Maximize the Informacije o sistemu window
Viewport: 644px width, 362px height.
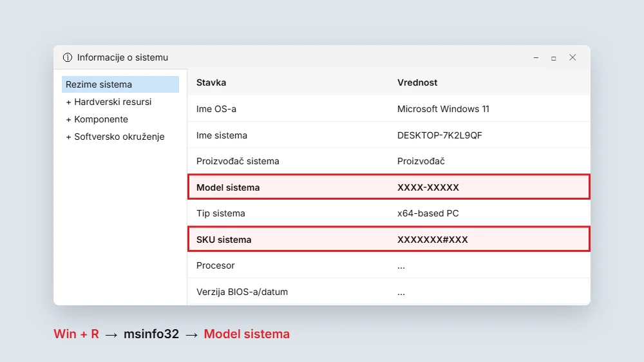(554, 59)
